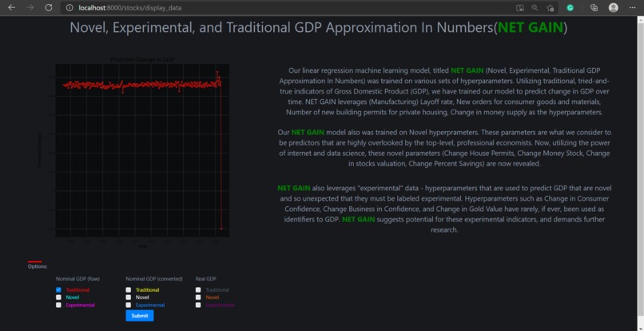Select Traditional under Nominal GDP (converted)

[x=128, y=290]
